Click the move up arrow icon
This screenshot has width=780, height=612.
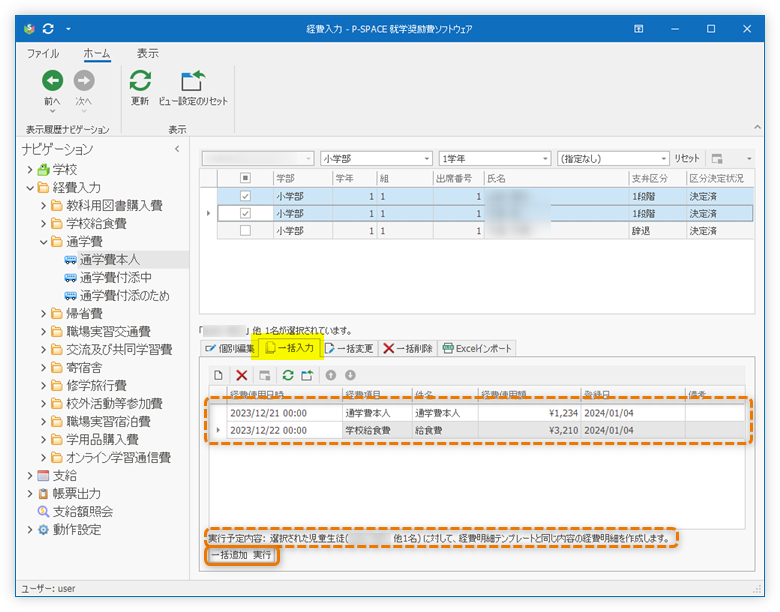[x=331, y=375]
